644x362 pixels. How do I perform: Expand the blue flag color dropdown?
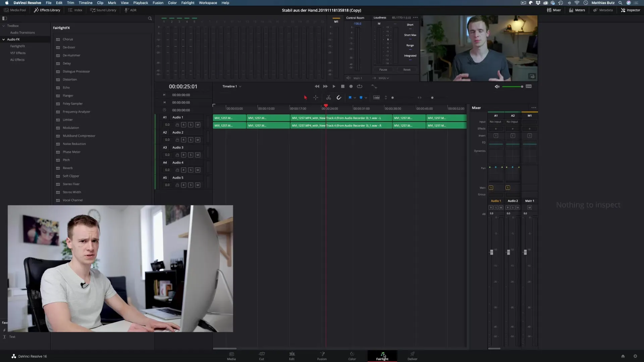coord(355,98)
